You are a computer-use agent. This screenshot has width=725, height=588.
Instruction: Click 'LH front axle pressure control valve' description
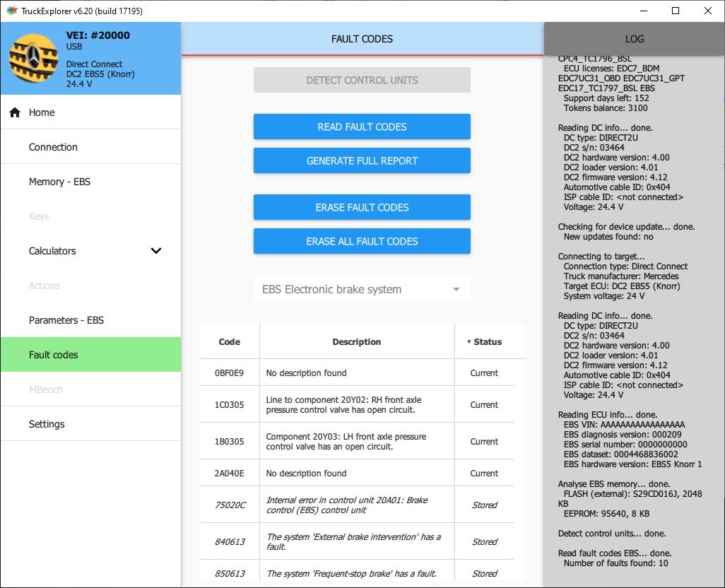click(346, 442)
